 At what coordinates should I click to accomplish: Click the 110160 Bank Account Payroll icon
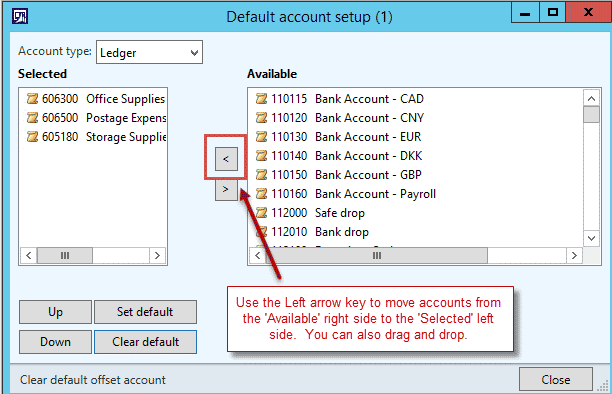[262, 194]
